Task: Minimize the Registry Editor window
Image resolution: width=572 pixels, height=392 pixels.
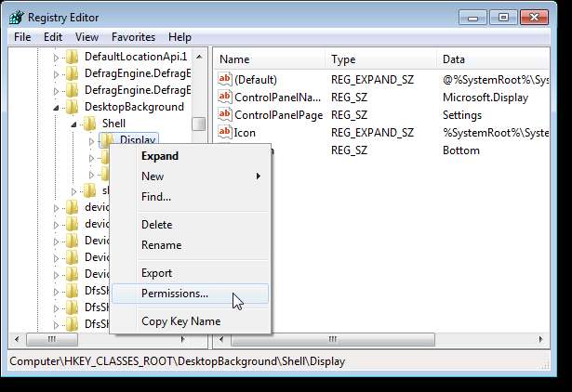Action: (472, 18)
